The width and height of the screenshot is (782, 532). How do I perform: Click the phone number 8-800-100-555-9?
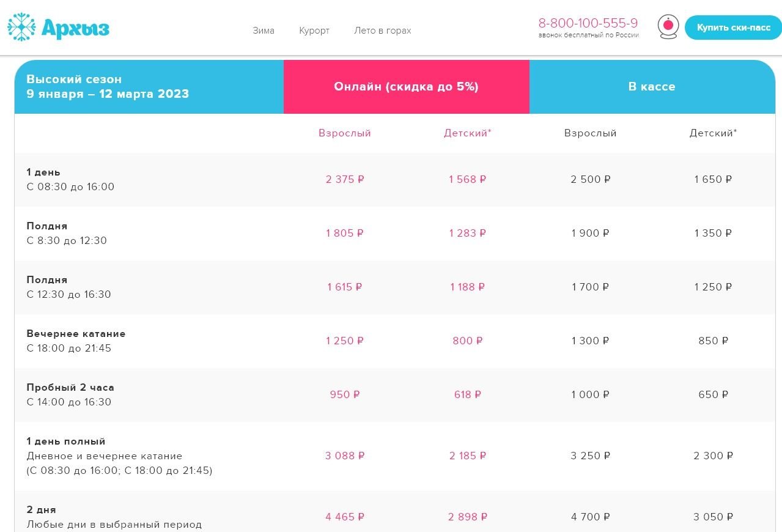(x=588, y=23)
